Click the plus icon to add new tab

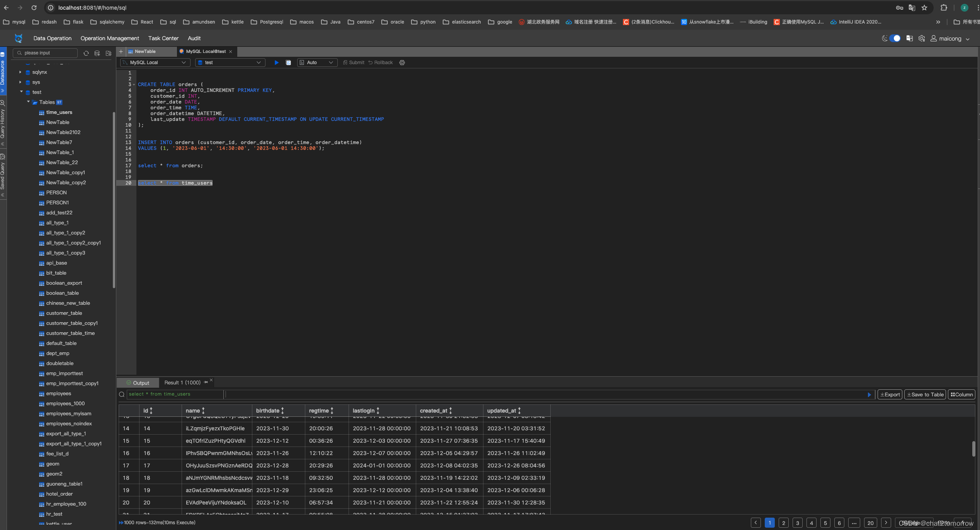pyautogui.click(x=121, y=51)
